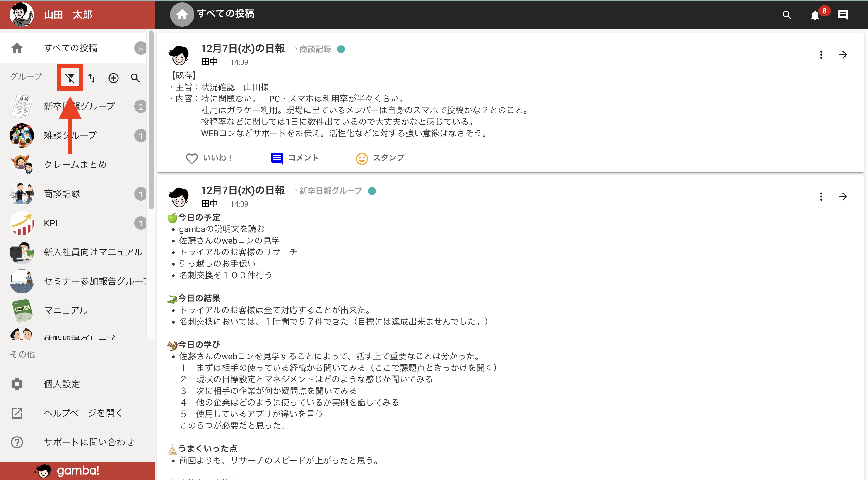Add a new group with plus icon
868x480 pixels.
[114, 78]
